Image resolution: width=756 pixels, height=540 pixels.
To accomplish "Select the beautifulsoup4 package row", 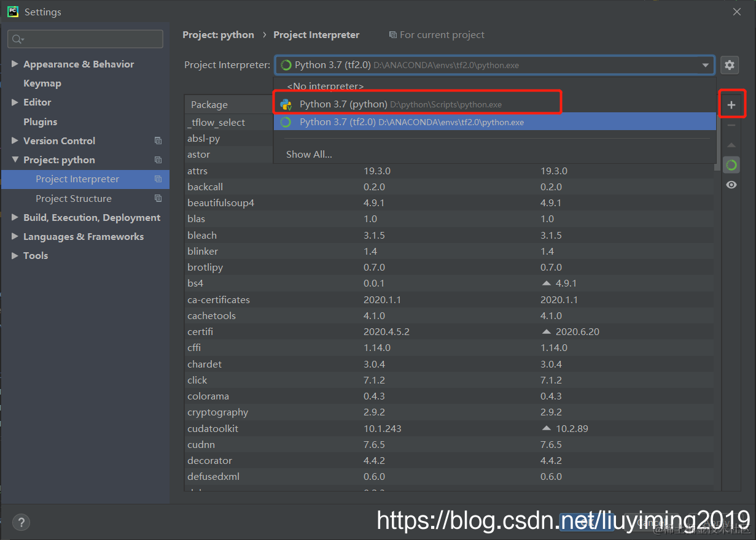I will (x=450, y=202).
